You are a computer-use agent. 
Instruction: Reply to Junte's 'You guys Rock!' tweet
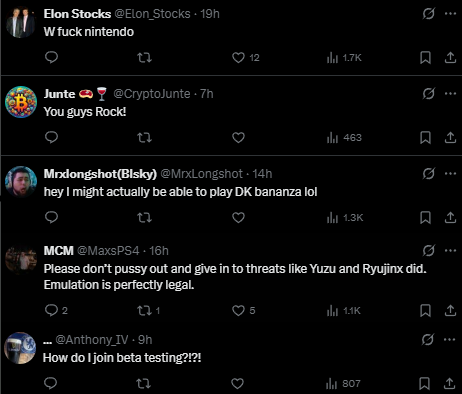coord(51,137)
